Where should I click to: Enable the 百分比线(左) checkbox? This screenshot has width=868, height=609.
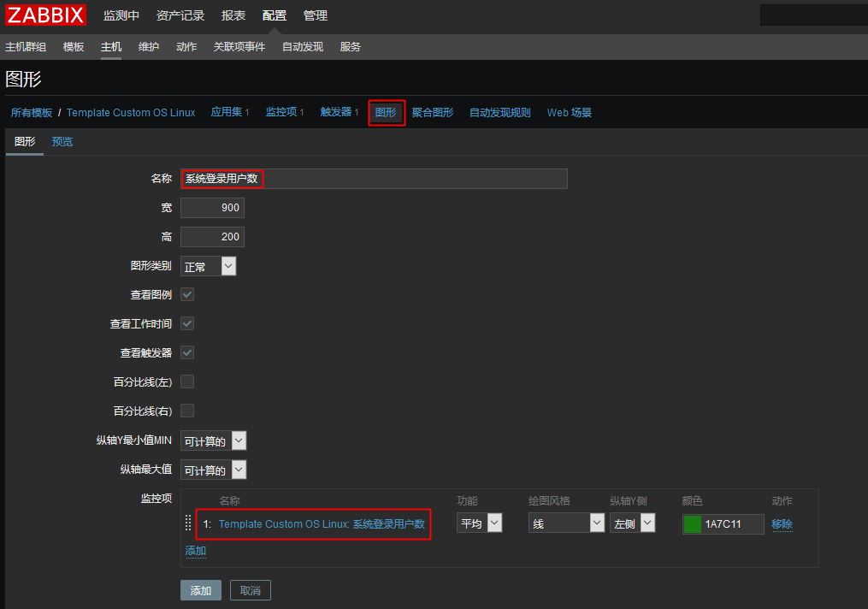[187, 381]
